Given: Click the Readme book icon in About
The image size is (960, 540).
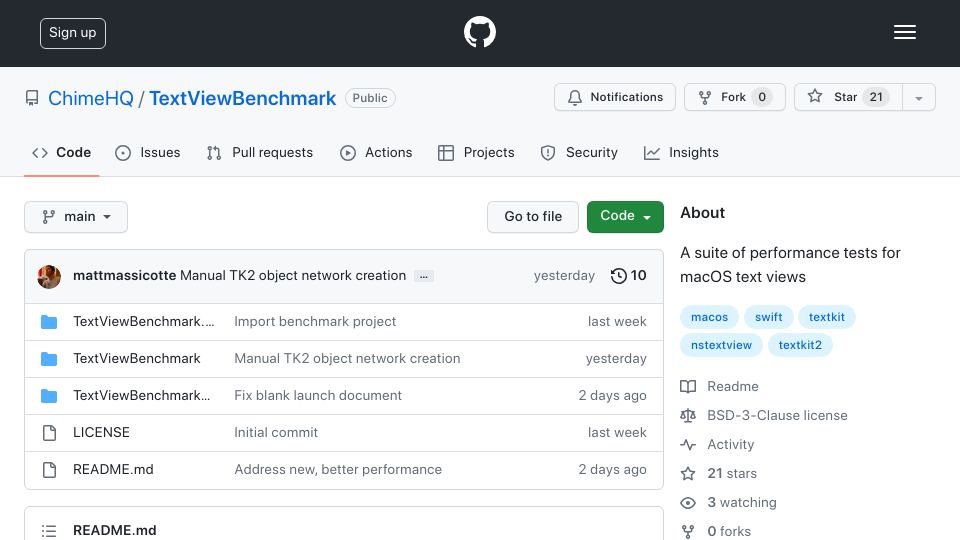Looking at the screenshot, I should point(688,387).
